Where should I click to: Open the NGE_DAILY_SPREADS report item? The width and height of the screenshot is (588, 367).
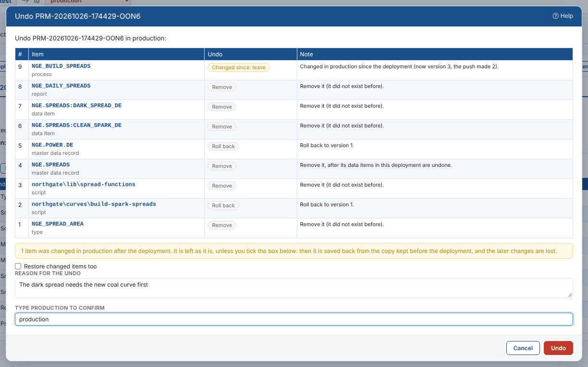coord(61,86)
